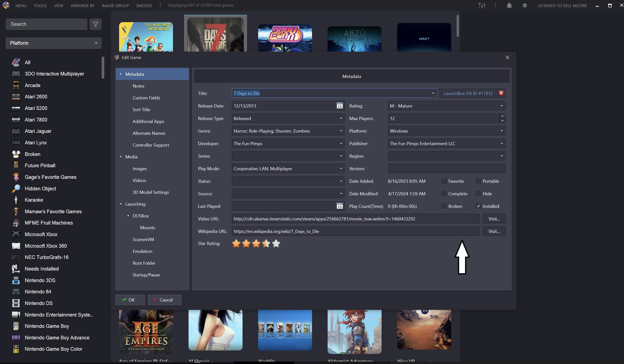Check the Favorite checkbox
This screenshot has height=364, width=624.
coord(444,181)
